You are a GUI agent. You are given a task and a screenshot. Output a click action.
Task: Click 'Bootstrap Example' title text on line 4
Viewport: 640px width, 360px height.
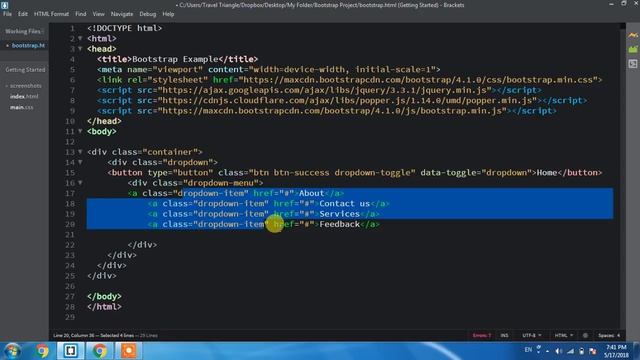point(175,59)
